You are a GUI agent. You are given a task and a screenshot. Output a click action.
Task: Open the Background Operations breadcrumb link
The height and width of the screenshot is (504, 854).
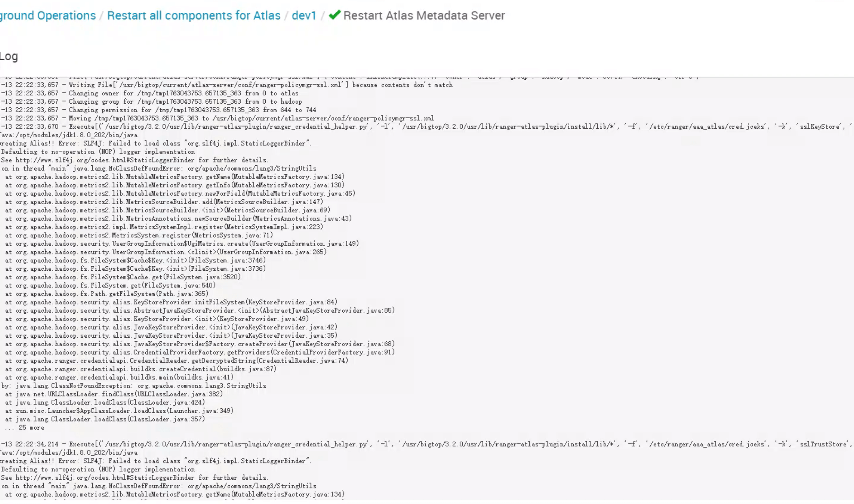click(48, 16)
